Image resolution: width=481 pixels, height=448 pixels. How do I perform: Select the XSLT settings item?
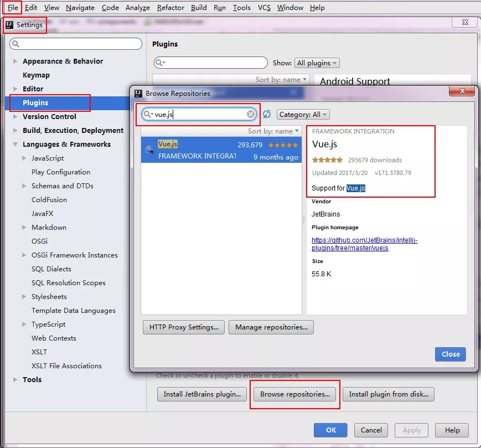[x=39, y=352]
